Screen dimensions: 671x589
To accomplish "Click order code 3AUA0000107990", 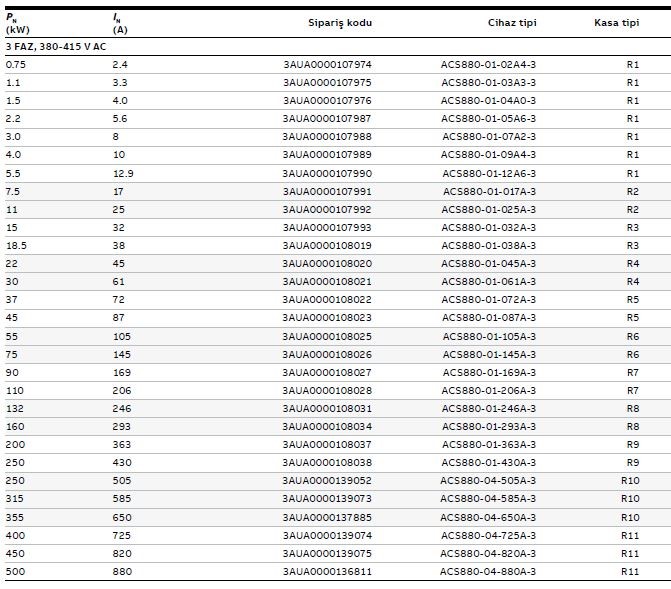I will click(x=327, y=173).
